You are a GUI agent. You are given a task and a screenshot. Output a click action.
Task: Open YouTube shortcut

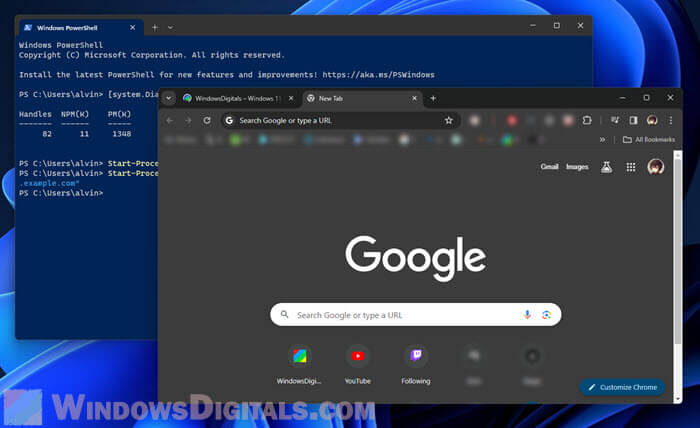click(358, 365)
